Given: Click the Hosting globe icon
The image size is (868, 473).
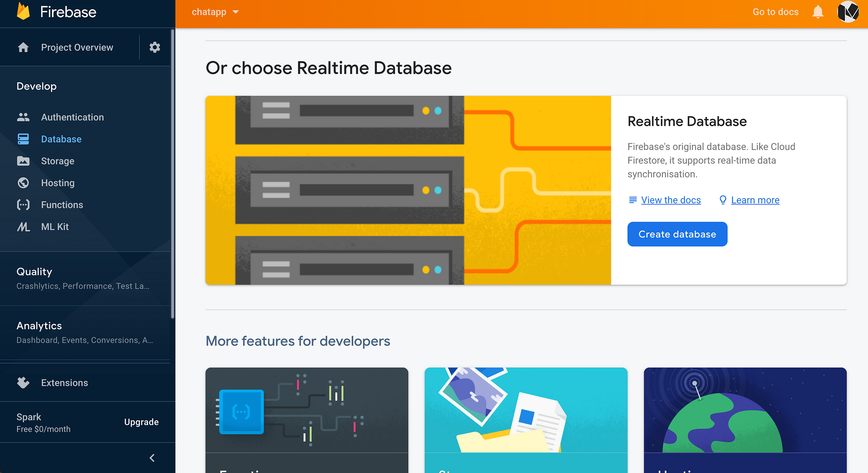Looking at the screenshot, I should (x=23, y=183).
